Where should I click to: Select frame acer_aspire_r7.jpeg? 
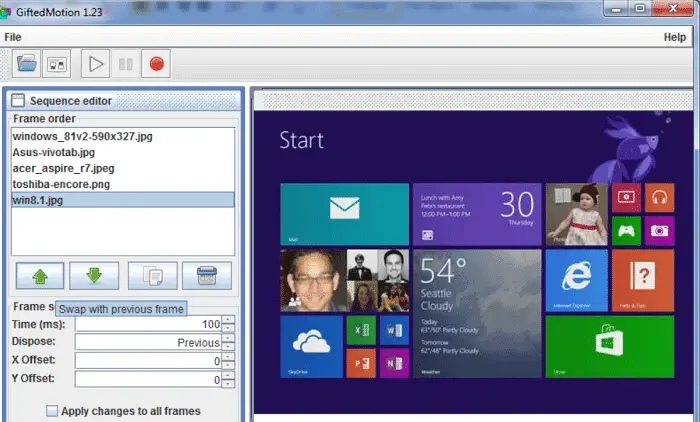click(123, 168)
